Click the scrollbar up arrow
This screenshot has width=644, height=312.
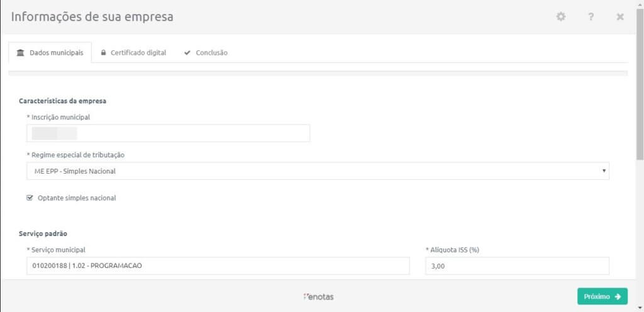click(640, 4)
